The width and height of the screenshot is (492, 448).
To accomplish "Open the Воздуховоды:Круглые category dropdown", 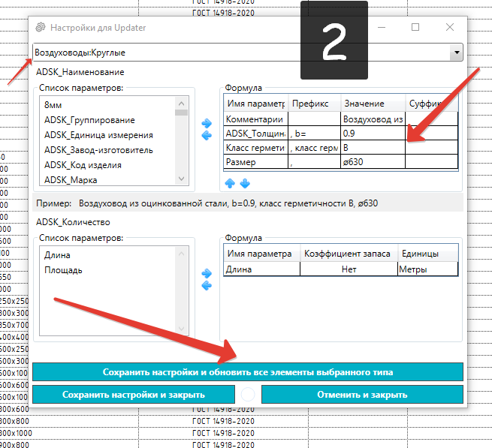I will (x=457, y=53).
